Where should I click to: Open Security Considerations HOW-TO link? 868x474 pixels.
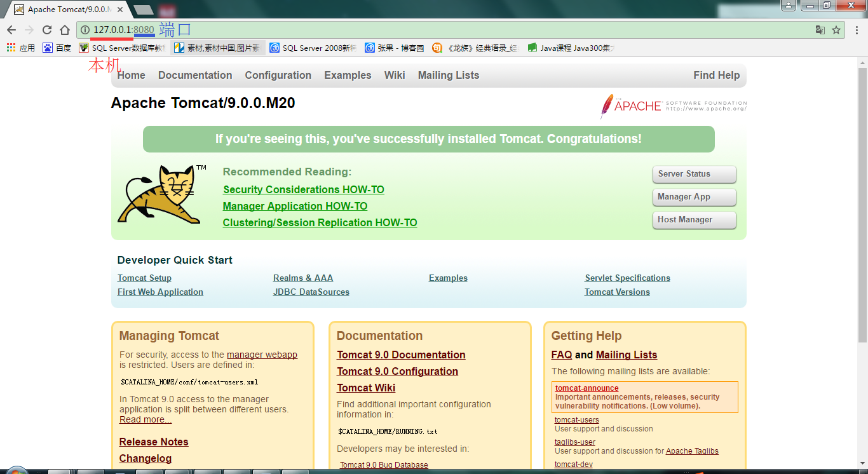(x=304, y=189)
